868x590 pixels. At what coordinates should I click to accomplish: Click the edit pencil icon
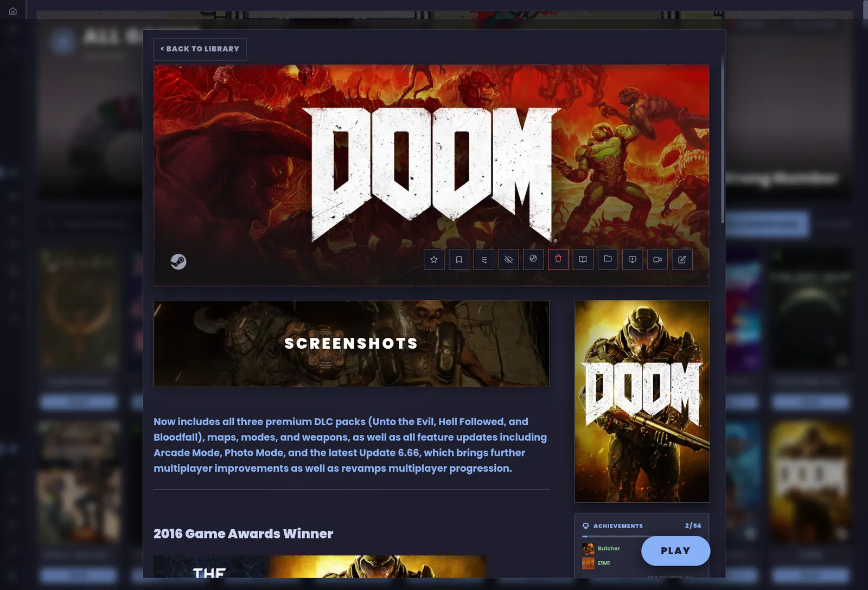682,260
